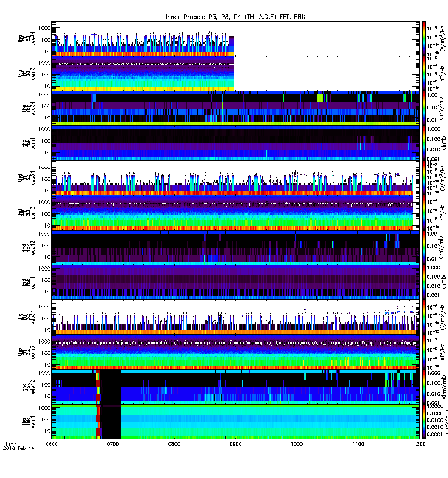Select the 'tha fbk edc34' panel label
The width and height of the screenshot is (448, 478).
[x=29, y=108]
